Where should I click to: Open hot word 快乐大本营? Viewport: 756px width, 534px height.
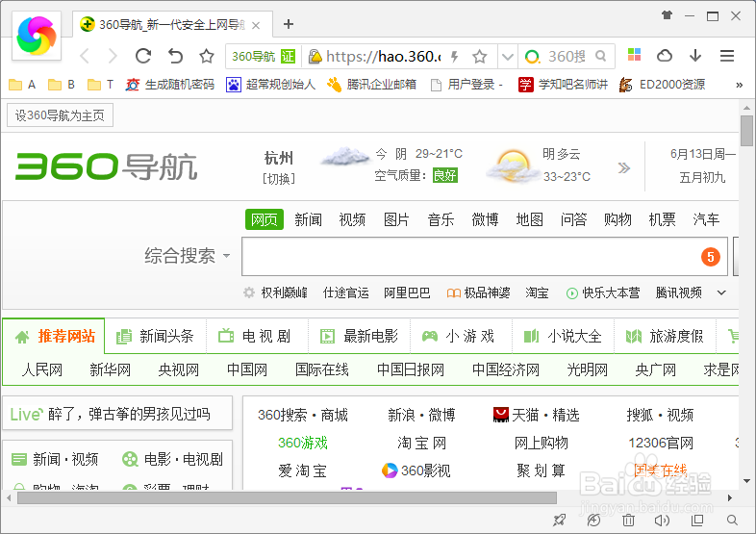coord(603,292)
